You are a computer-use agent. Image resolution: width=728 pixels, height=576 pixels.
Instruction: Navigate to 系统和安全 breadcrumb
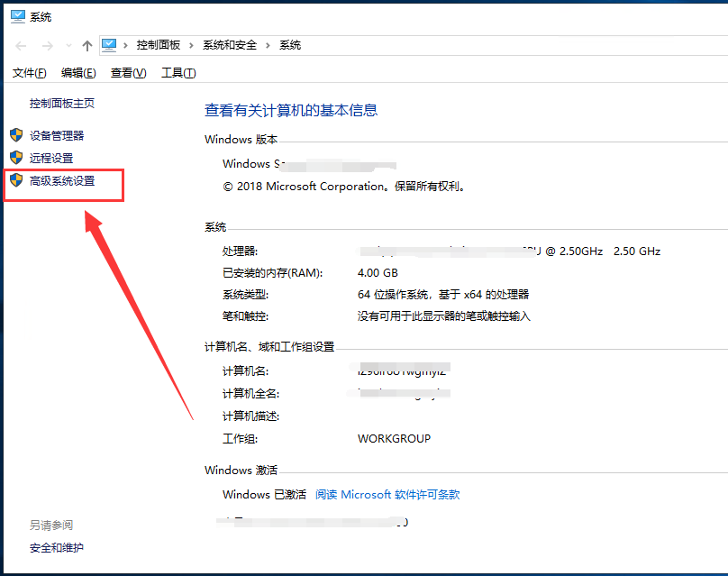coord(230,45)
